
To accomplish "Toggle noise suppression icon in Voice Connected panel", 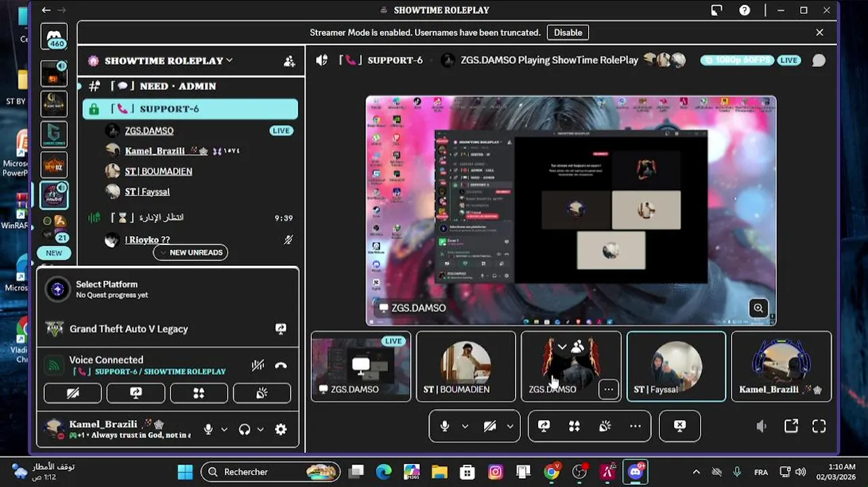I will point(258,365).
